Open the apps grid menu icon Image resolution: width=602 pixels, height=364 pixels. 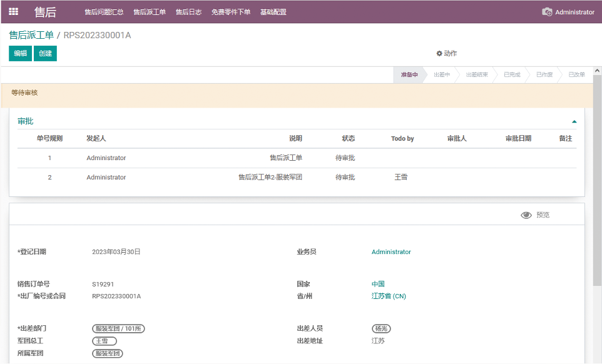point(13,11)
